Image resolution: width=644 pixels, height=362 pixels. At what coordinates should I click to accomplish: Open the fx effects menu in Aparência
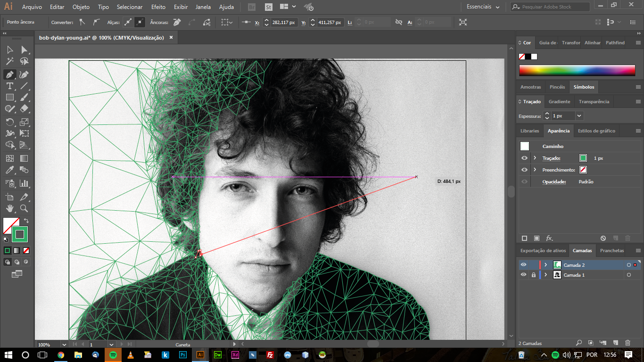(549, 239)
